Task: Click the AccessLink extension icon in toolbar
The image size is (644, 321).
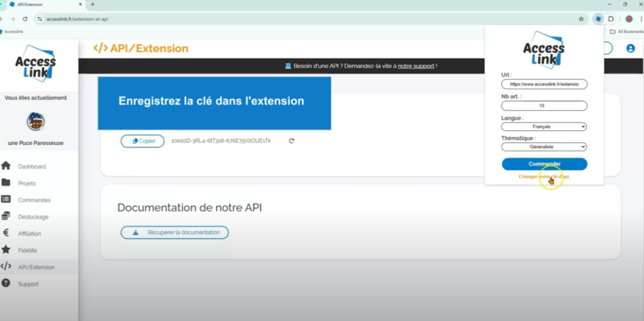Action: click(x=598, y=19)
